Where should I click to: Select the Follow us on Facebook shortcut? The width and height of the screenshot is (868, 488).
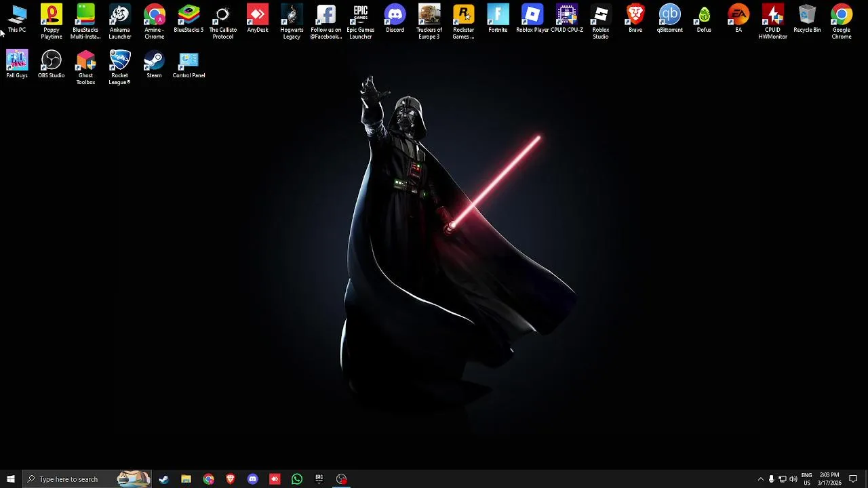[x=326, y=22]
